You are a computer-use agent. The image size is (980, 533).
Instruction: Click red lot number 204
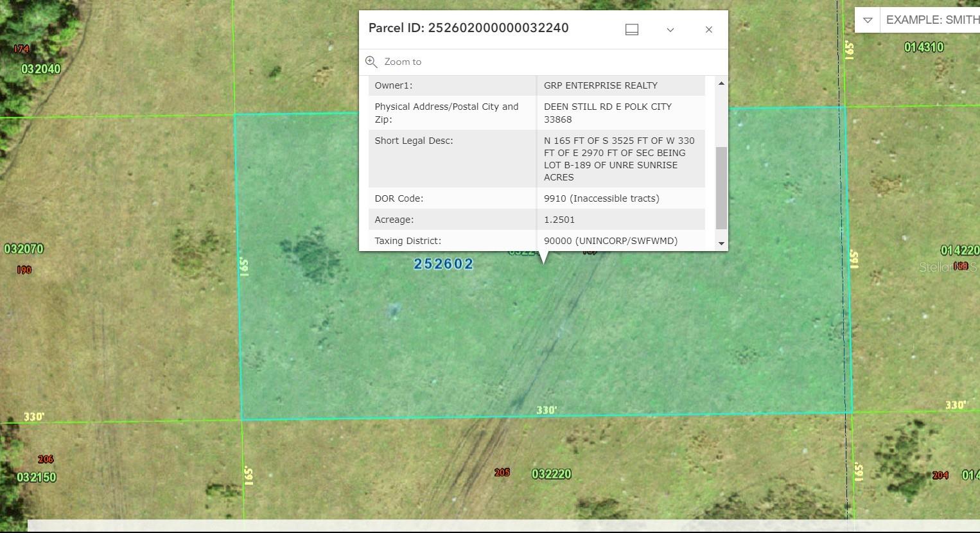940,475
